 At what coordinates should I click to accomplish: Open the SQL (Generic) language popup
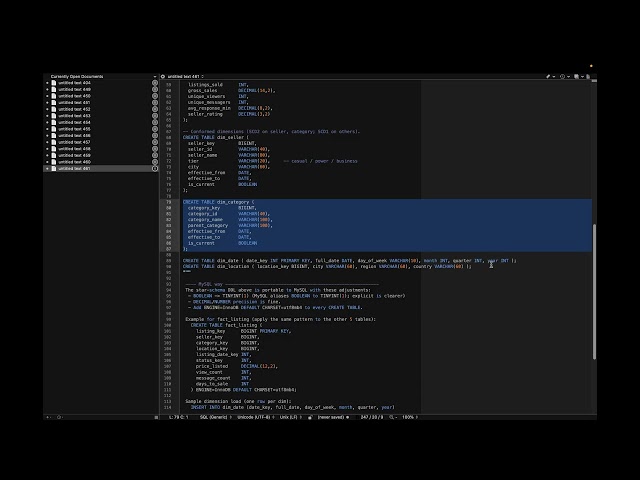[x=215, y=417]
